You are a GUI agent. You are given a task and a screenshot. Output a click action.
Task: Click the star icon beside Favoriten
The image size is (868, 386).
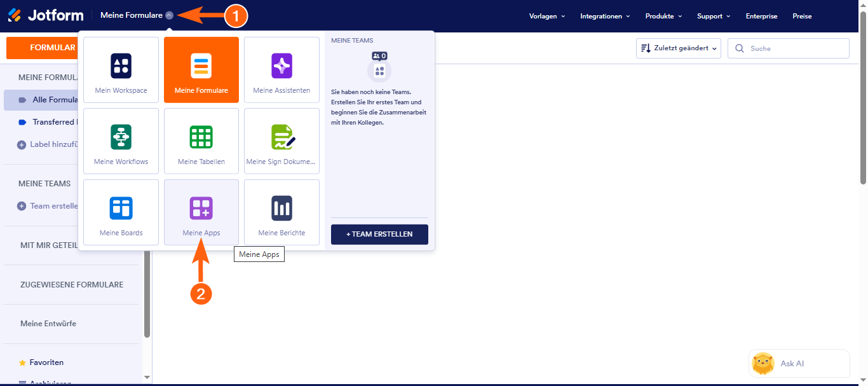(x=22, y=362)
